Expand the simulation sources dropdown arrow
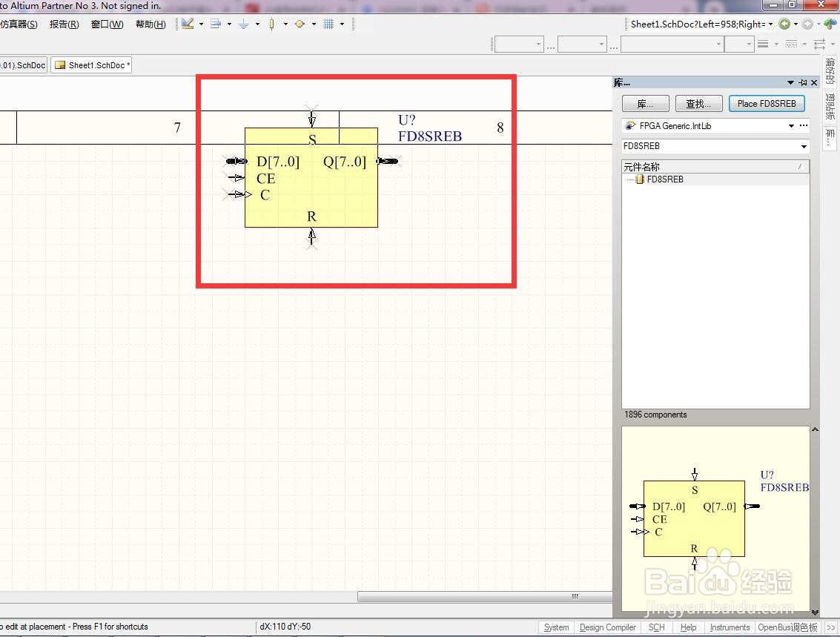Viewport: 840px width, 637px height. pos(314,24)
